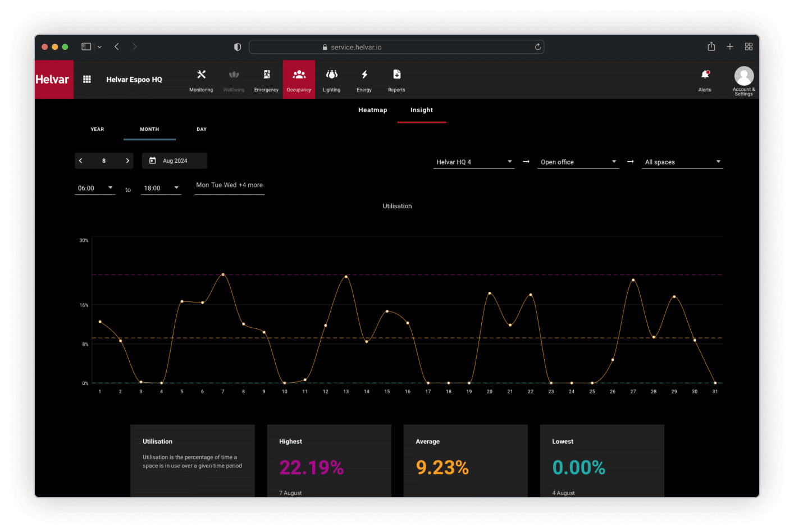
Task: Expand the Helvar HQ 4 dropdown
Action: (473, 162)
